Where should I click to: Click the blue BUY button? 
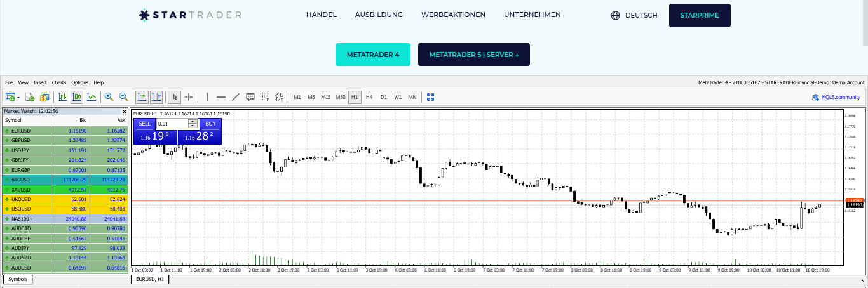point(210,124)
